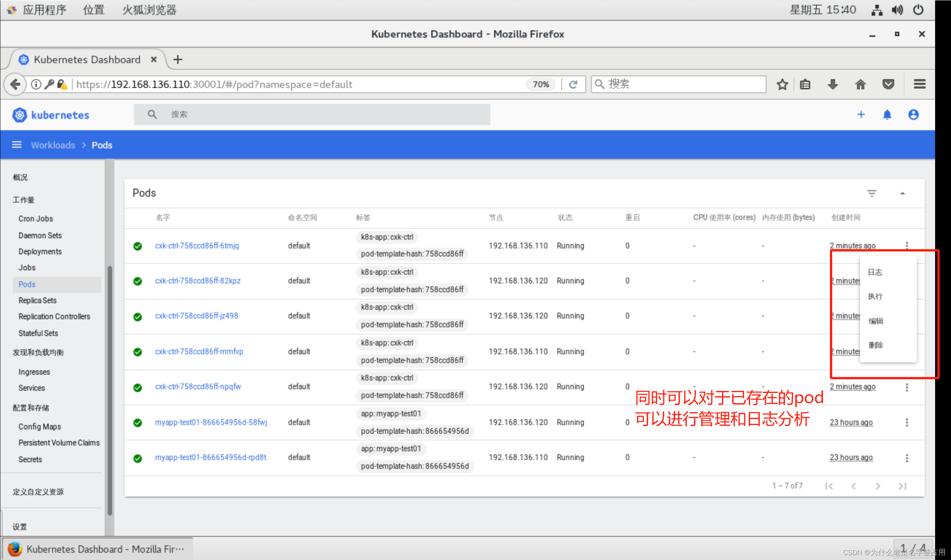Click the add resource plus icon
The width and height of the screenshot is (951, 560).
tap(862, 115)
